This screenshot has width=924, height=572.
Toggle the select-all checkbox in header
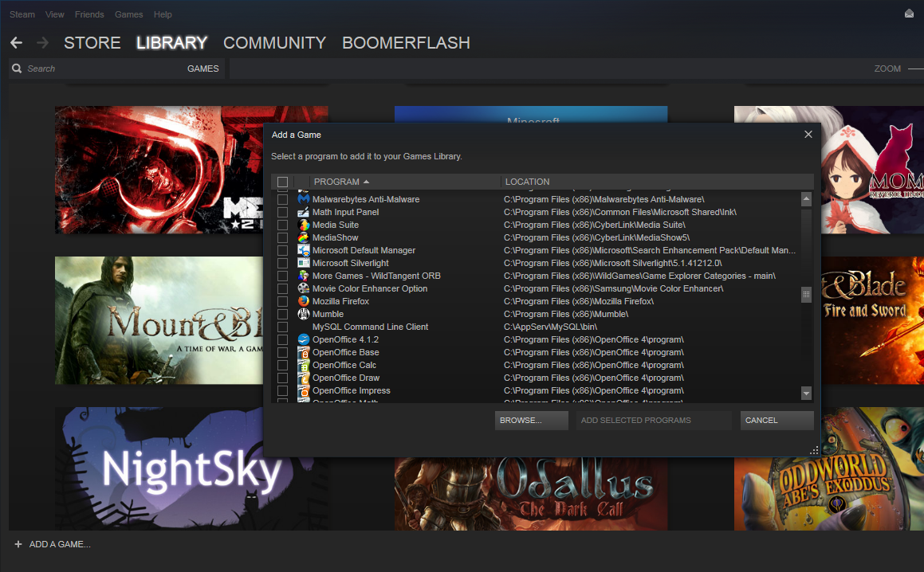tap(282, 182)
